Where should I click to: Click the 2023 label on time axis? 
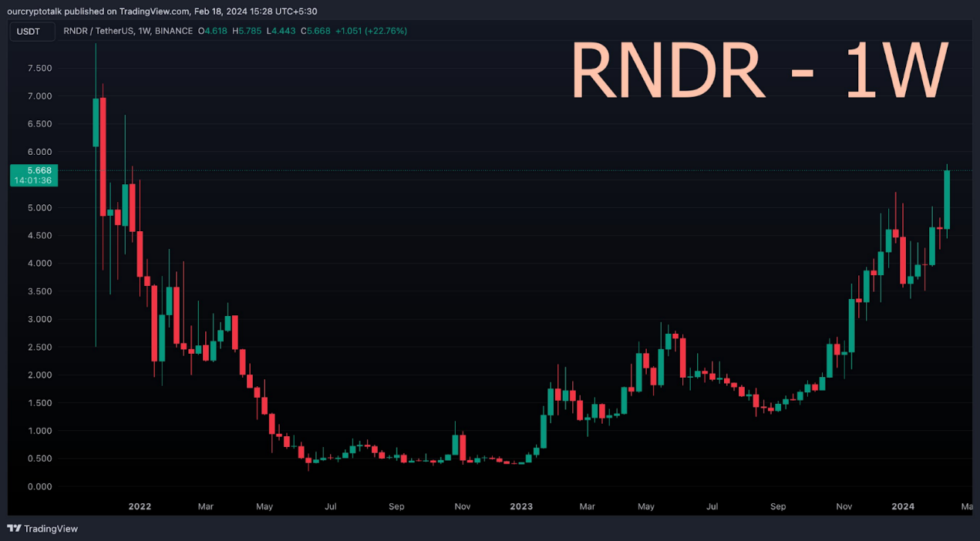pyautogui.click(x=521, y=506)
